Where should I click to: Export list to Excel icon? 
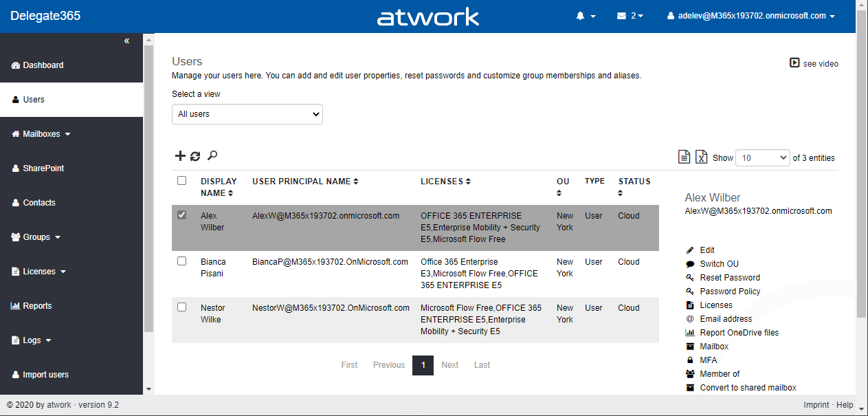click(x=701, y=157)
